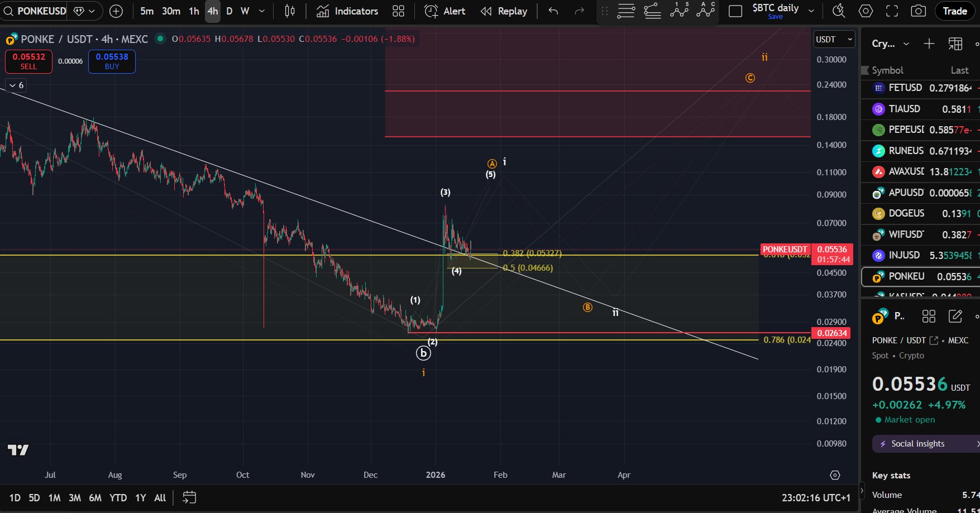Open indicator templates grid icon
Viewport: 980px width, 513px height.
point(398,11)
